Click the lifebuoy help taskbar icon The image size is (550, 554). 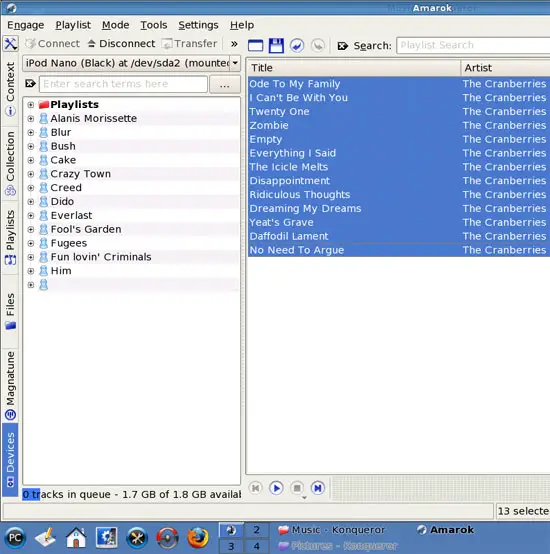point(167,538)
